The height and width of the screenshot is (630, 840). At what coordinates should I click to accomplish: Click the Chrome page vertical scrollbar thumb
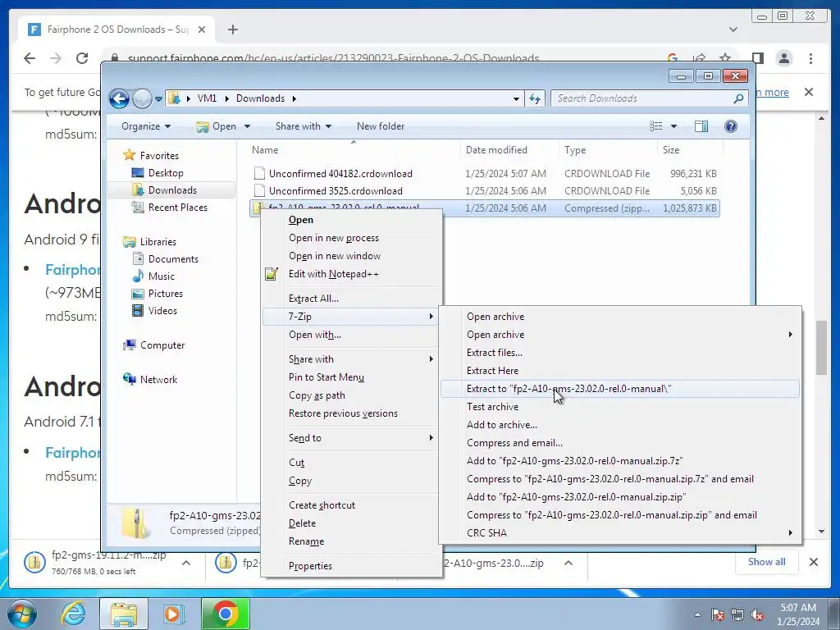coord(821,348)
